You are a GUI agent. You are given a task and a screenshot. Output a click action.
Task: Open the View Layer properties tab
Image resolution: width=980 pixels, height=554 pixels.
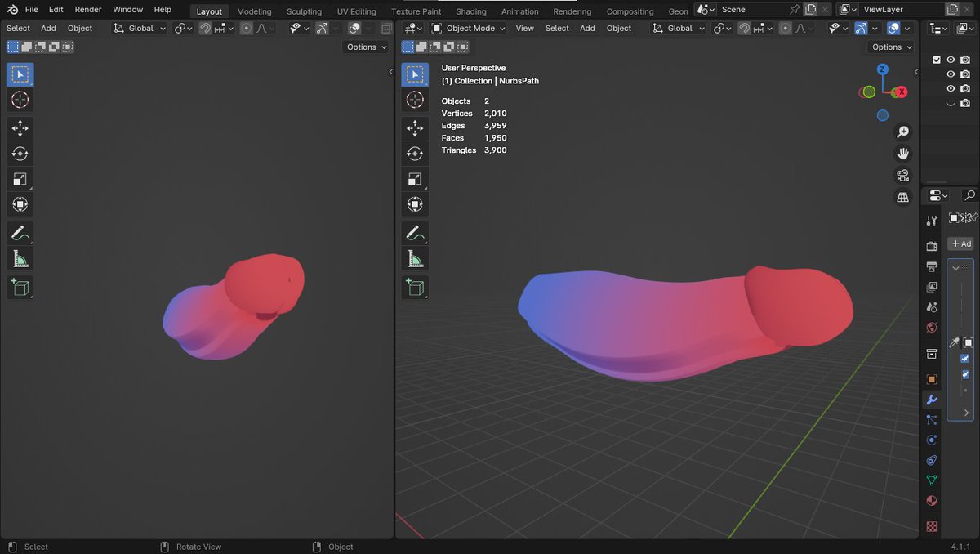click(932, 287)
